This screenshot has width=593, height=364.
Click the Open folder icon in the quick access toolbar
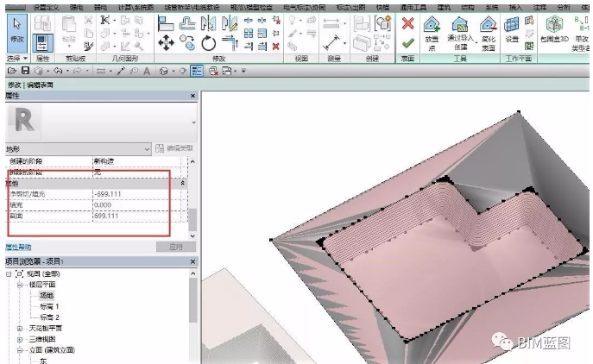pos(12,71)
